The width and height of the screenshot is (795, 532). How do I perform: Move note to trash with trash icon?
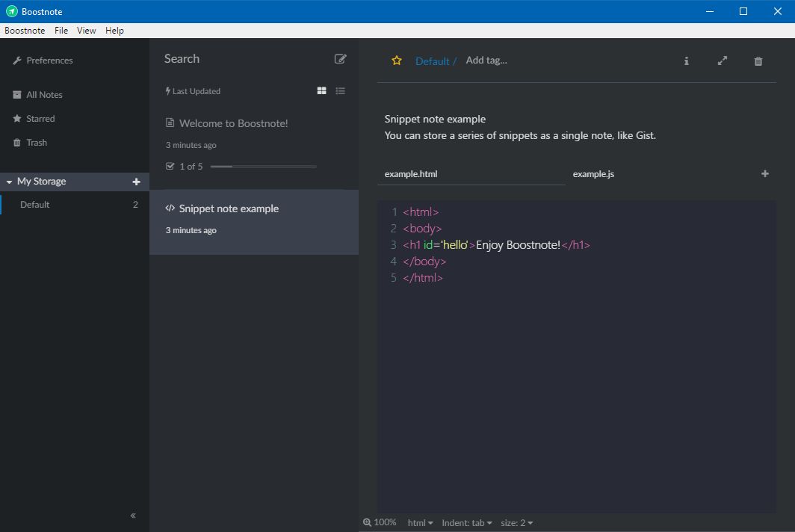[758, 61]
